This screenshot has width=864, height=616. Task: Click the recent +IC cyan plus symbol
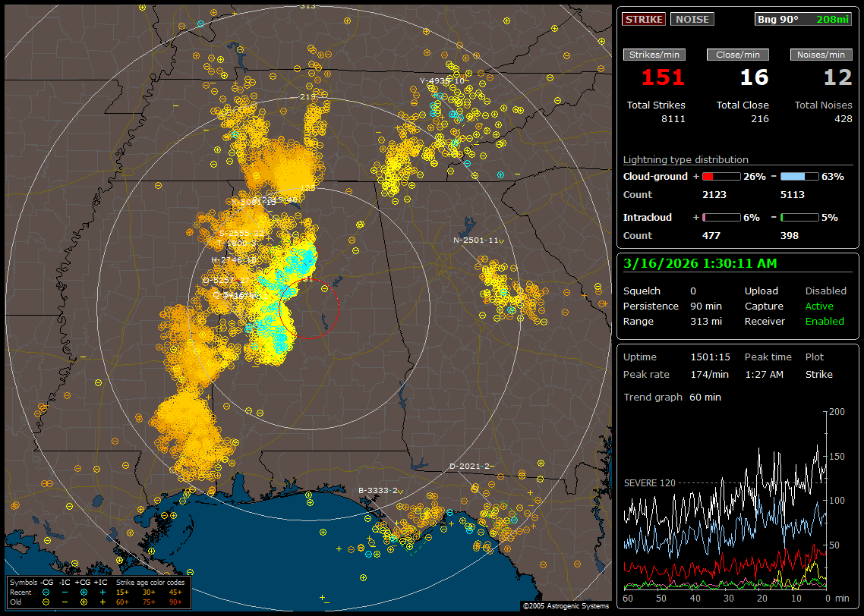(102, 592)
